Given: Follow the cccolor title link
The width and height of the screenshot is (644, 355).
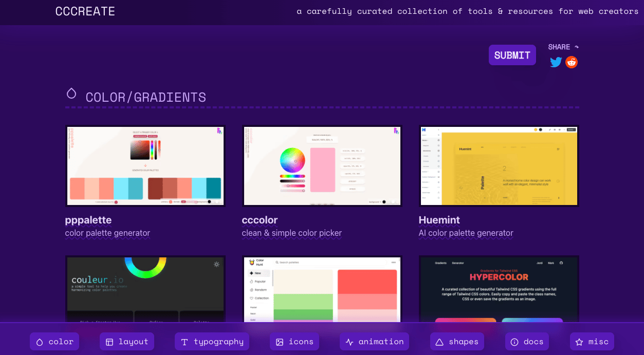Looking at the screenshot, I should coord(260,220).
